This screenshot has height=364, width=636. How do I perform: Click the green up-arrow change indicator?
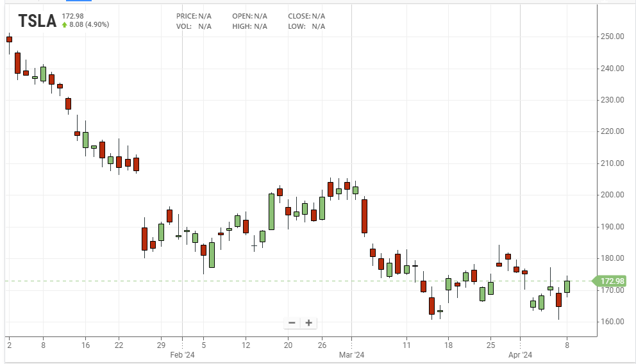pos(65,25)
